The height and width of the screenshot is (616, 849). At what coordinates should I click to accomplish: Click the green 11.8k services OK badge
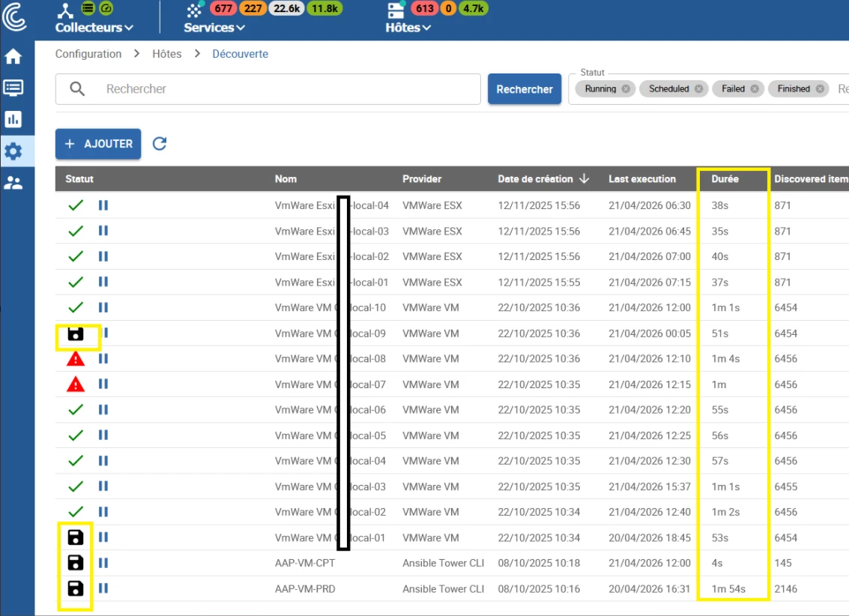pyautogui.click(x=324, y=8)
